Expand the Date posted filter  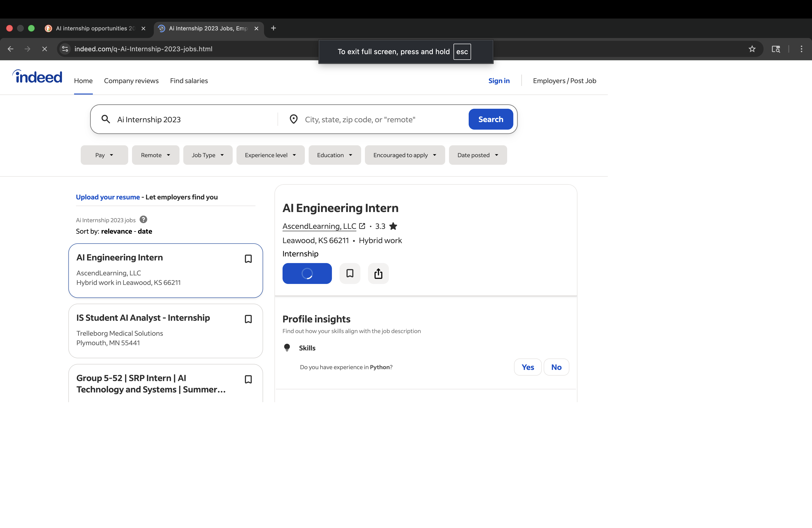pos(478,155)
